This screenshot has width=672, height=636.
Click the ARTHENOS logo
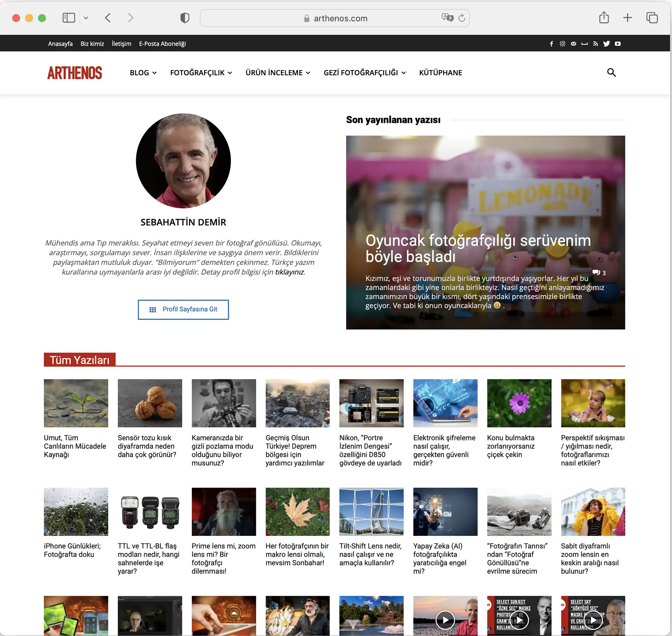pos(75,73)
